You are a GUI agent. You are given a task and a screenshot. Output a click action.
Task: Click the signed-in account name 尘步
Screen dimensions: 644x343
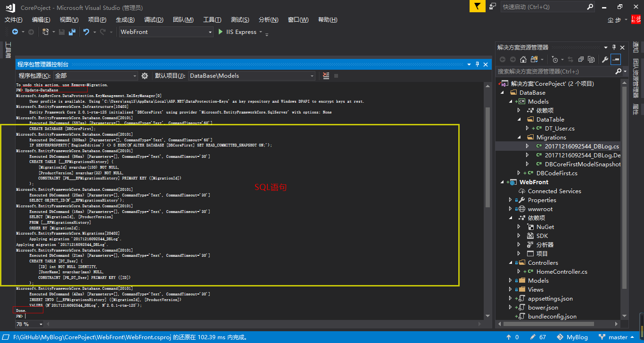[614, 20]
